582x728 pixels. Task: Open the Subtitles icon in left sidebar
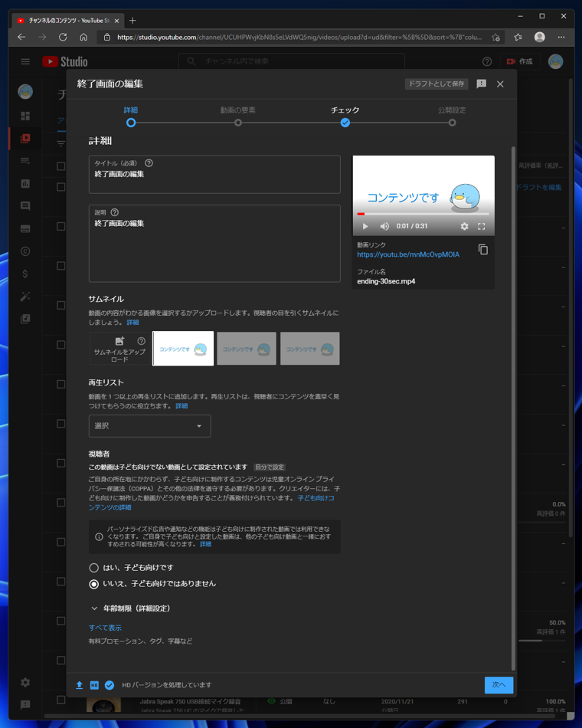point(25,228)
